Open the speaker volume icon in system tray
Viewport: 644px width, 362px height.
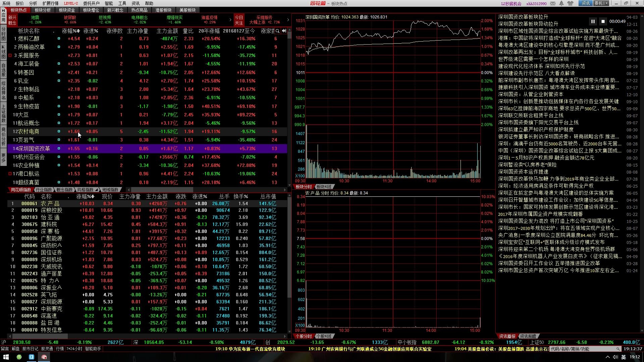[x=615, y=357]
